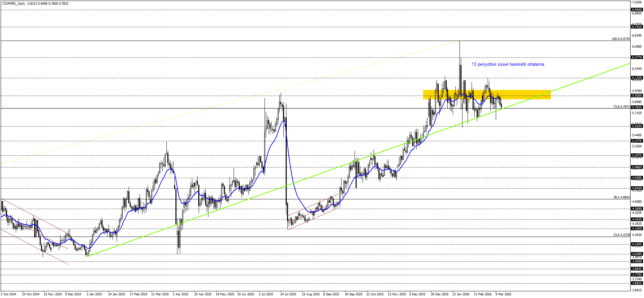Select the 73.6 Fibonacci level label at 5.7671

coord(621,107)
